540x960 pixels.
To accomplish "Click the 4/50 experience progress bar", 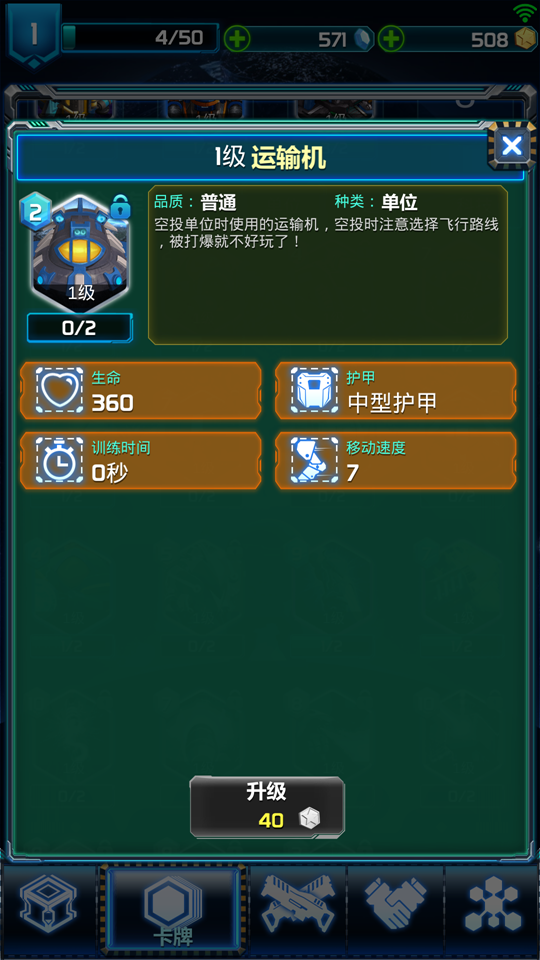I will [140, 38].
